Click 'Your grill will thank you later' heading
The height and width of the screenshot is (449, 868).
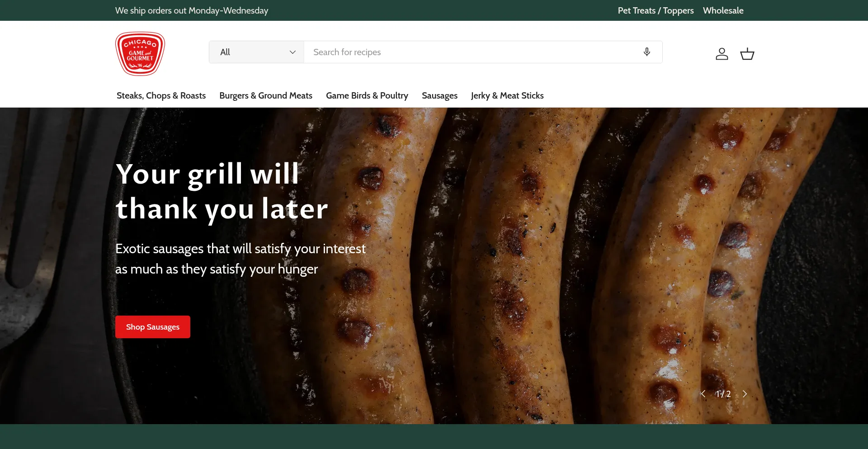click(x=222, y=192)
